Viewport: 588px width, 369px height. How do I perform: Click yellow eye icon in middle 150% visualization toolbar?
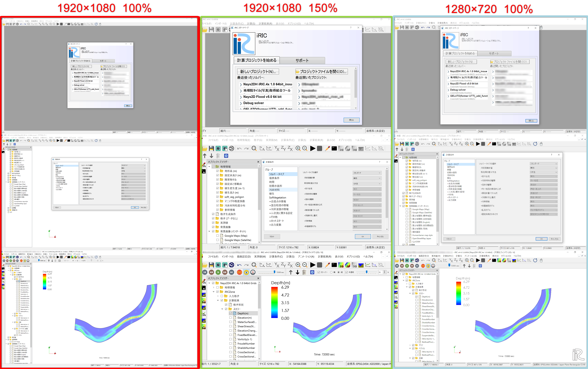pyautogui.click(x=246, y=272)
